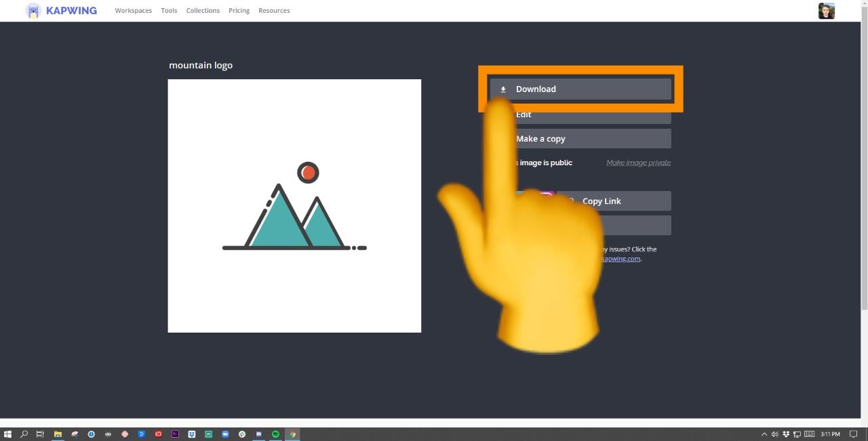868x441 pixels.
Task: Click the Make a copy button
Action: [580, 138]
